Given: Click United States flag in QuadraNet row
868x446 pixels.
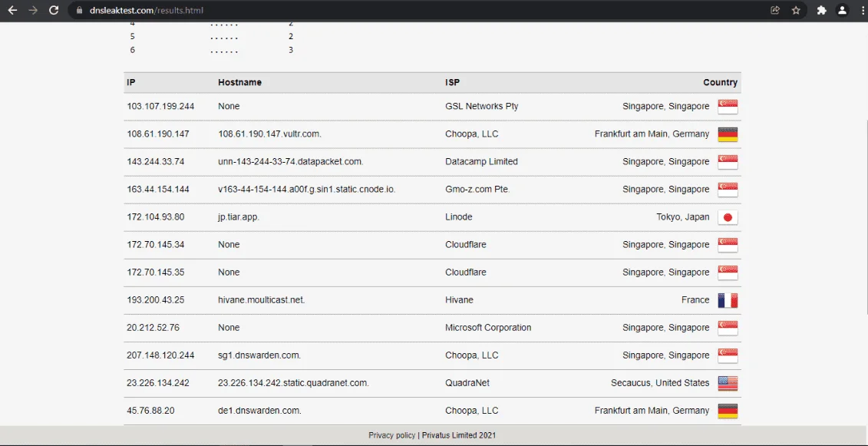Looking at the screenshot, I should (x=728, y=383).
